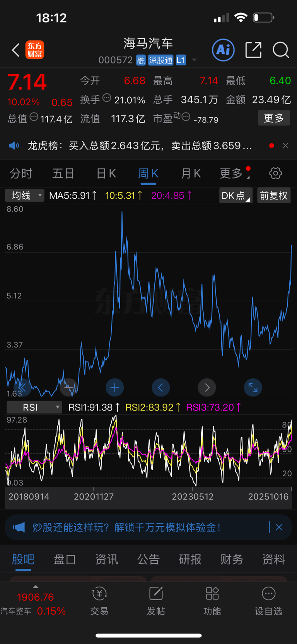Tap the 深股通 badge
The width and height of the screenshot is (297, 644).
pos(160,60)
